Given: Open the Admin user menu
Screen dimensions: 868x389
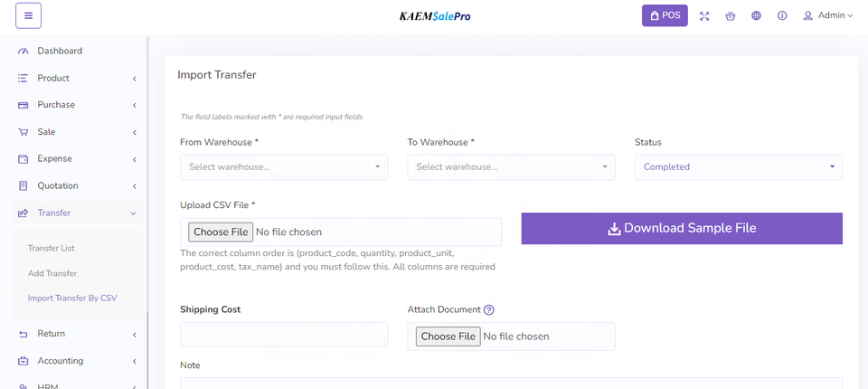Looking at the screenshot, I should [x=828, y=16].
